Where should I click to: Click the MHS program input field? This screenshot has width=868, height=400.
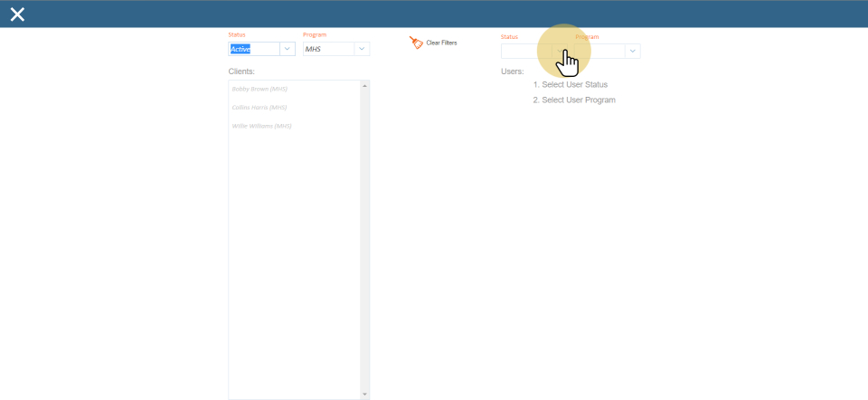point(328,49)
